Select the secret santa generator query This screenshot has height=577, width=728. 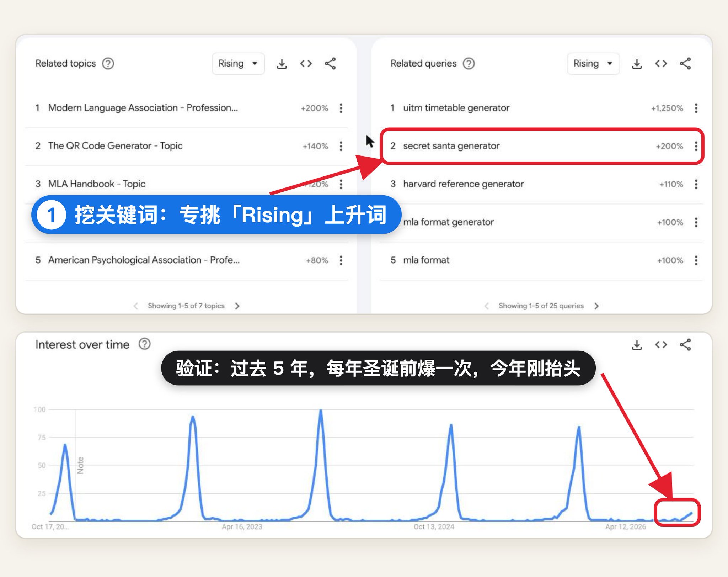pyautogui.click(x=451, y=146)
